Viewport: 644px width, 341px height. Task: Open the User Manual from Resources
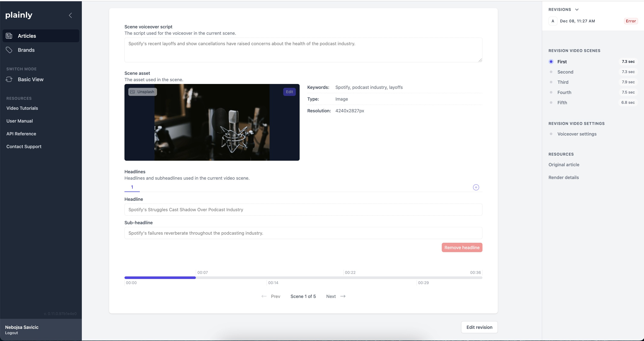20,121
